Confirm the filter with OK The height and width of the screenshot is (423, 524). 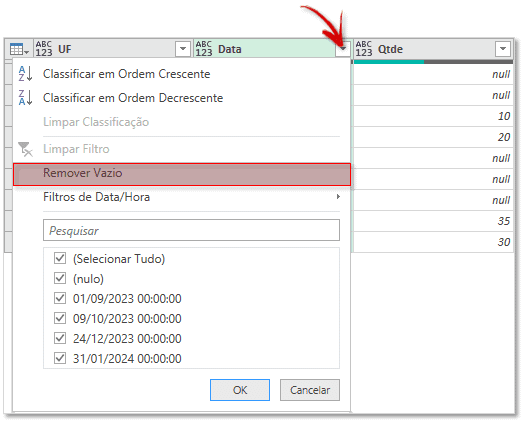240,390
